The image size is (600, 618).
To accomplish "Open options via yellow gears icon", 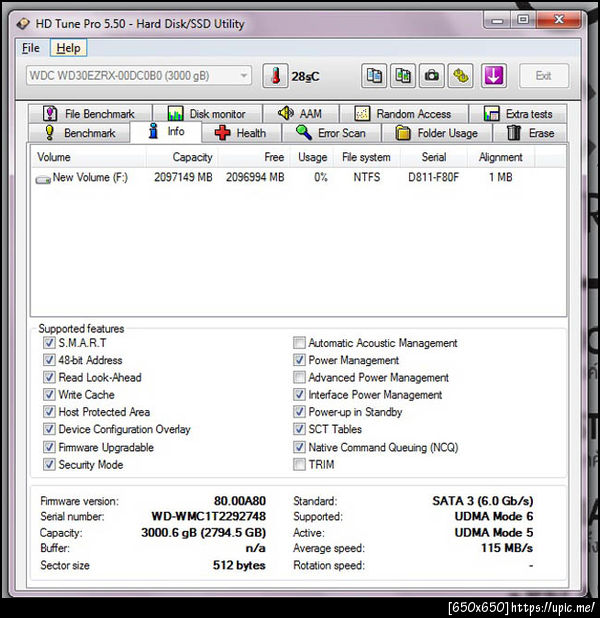I will tap(460, 76).
